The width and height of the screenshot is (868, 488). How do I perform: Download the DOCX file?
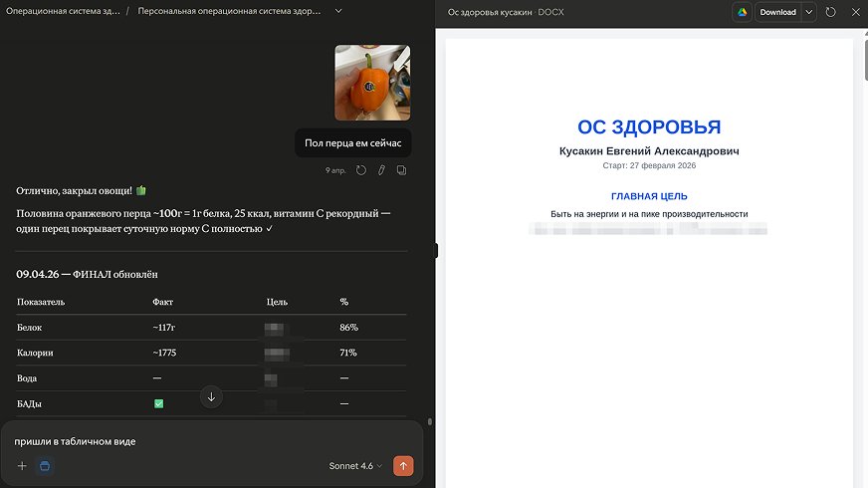(x=777, y=12)
